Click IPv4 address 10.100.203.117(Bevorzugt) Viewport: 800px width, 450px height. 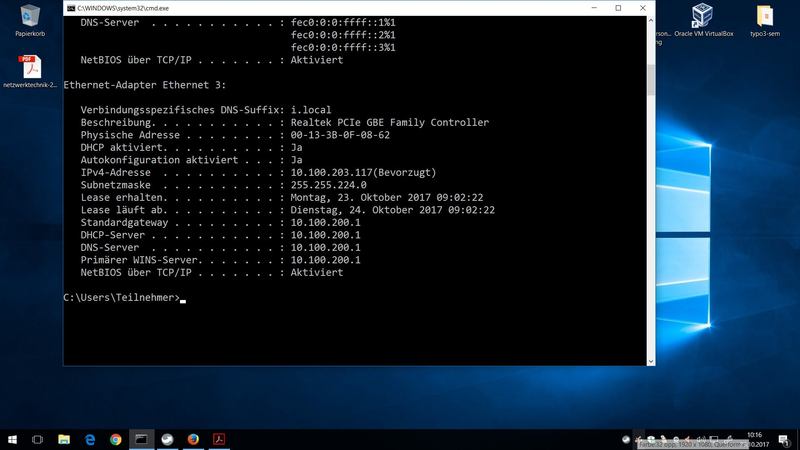tap(364, 172)
